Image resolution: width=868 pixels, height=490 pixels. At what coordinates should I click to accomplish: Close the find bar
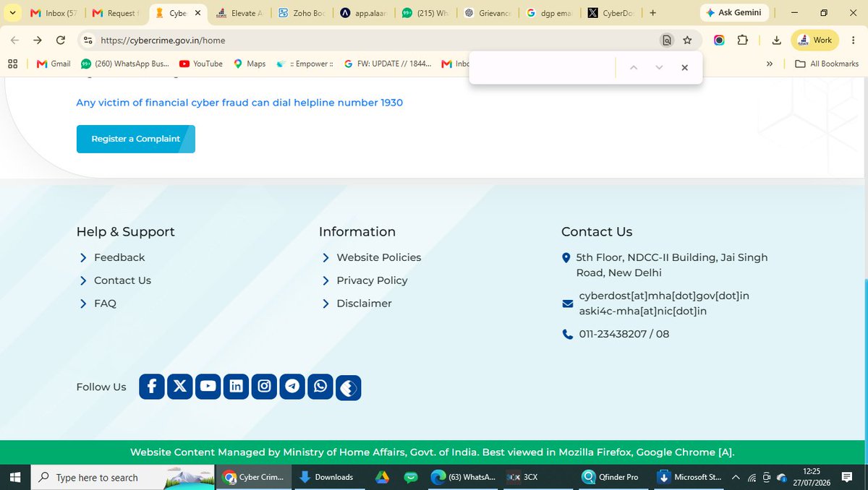tap(684, 67)
